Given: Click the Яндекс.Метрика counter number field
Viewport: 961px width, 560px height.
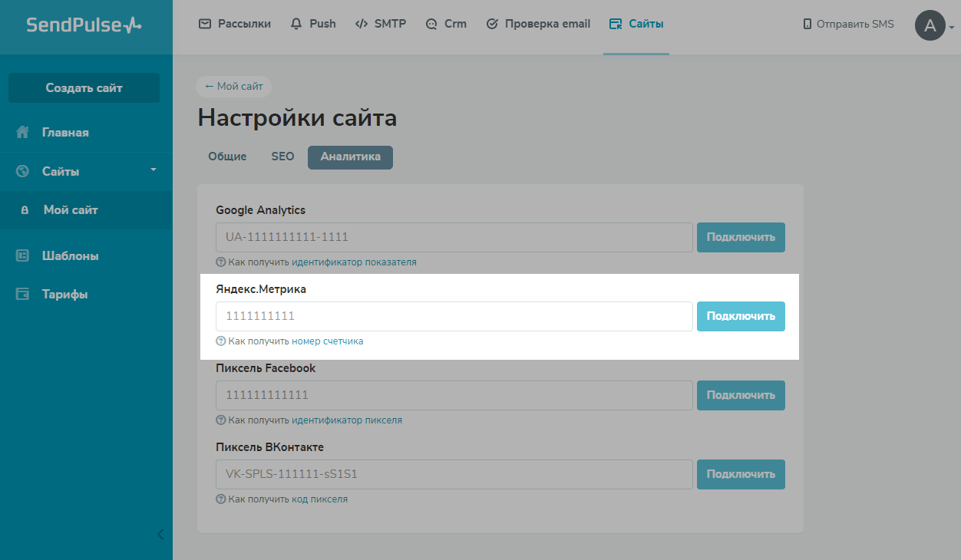Looking at the screenshot, I should (454, 316).
